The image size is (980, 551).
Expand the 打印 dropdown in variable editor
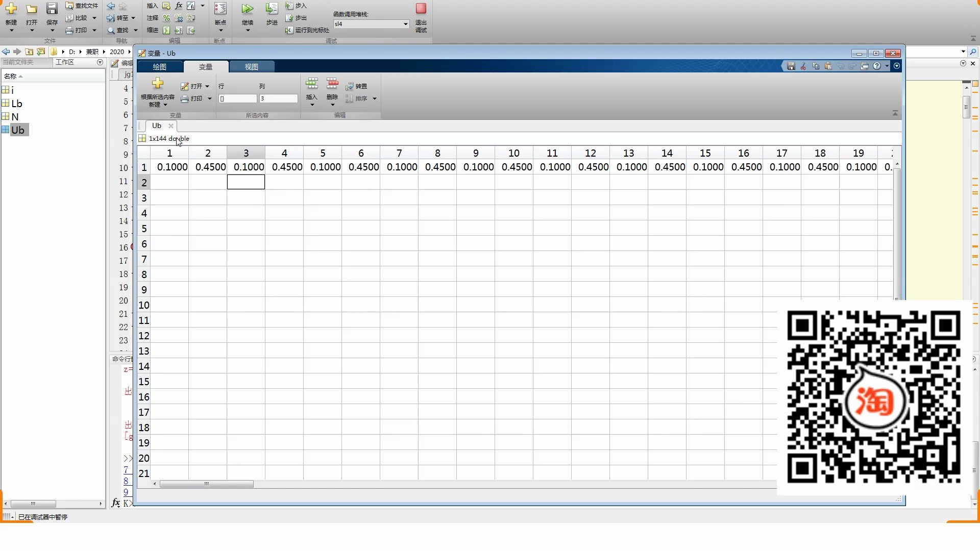(209, 98)
